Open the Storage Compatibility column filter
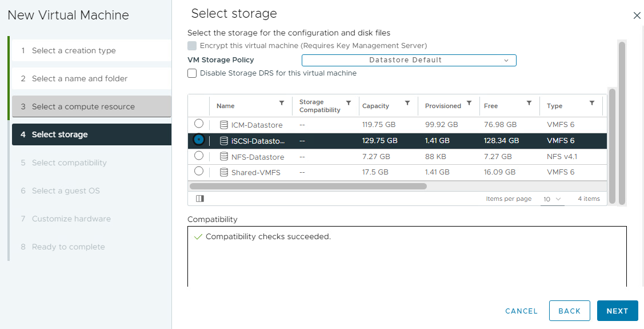 pos(349,103)
